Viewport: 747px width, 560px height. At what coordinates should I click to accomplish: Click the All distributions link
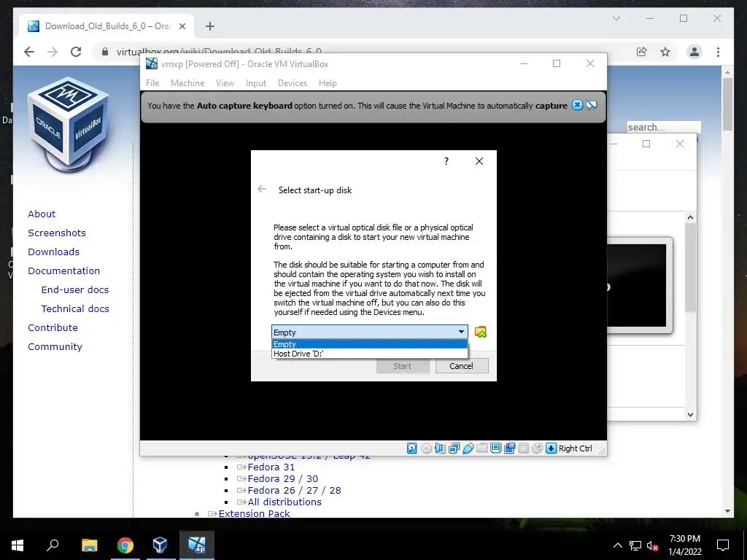pyautogui.click(x=285, y=502)
